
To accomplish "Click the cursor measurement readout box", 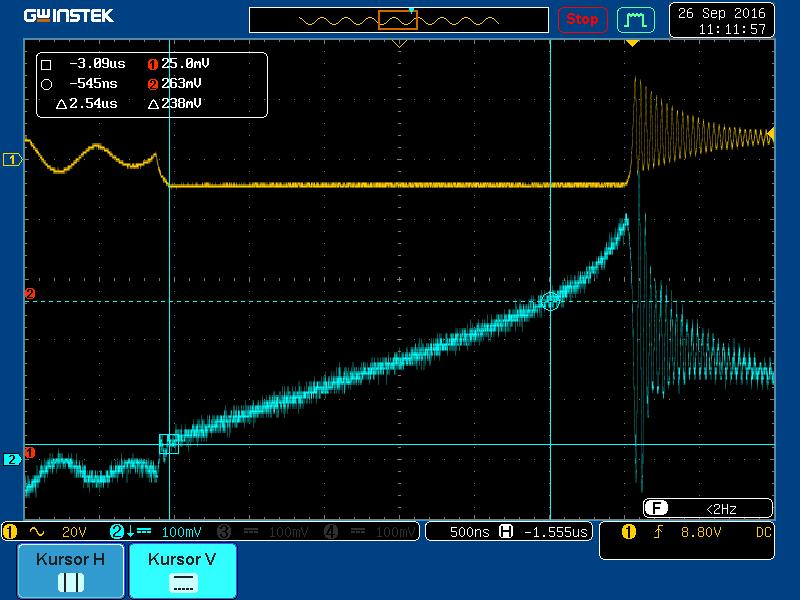I will point(152,84).
